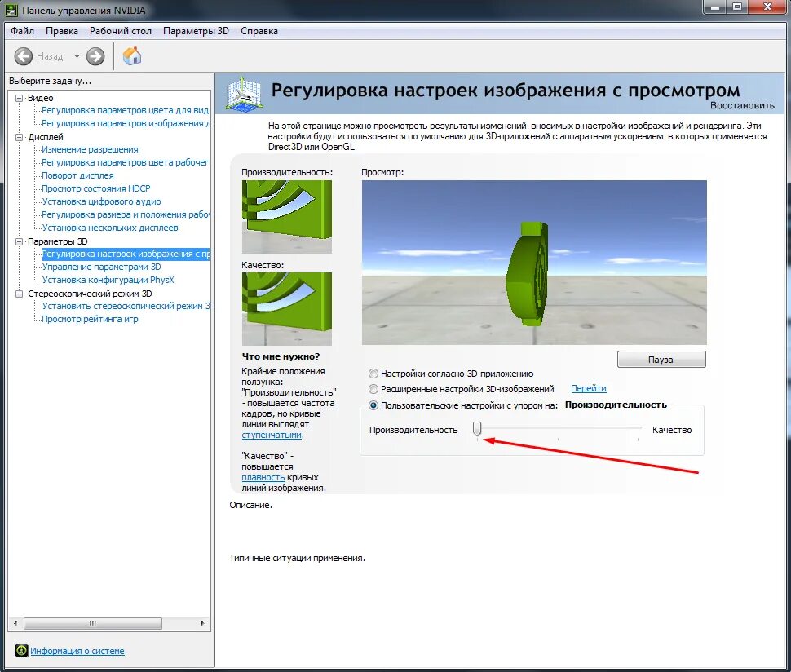The width and height of the screenshot is (791, 672).
Task: Click the 3D preview viewport with green logo
Action: [534, 263]
